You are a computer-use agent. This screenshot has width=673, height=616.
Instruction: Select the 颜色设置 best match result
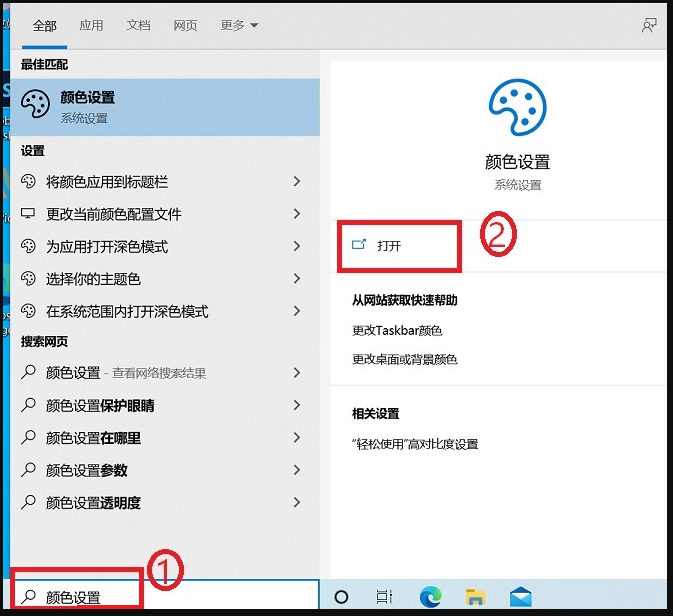coord(165,106)
